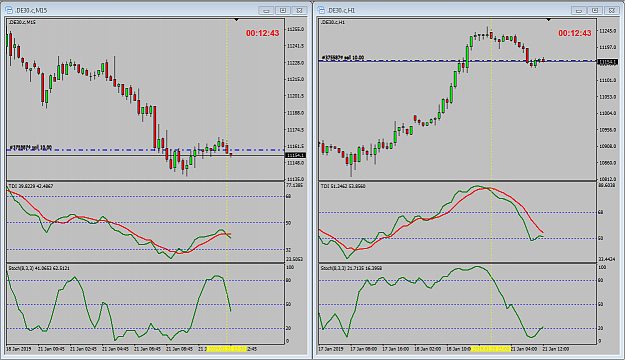The image size is (625, 360).
Task: Click the red 00:12:43 timer on the H1 chart
Action: click(x=575, y=33)
